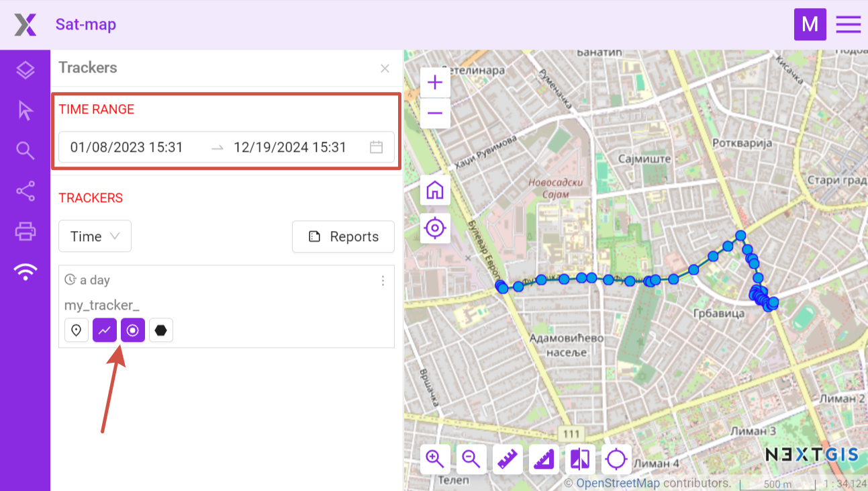868x491 pixels.
Task: Return map to home extent
Action: tap(435, 190)
